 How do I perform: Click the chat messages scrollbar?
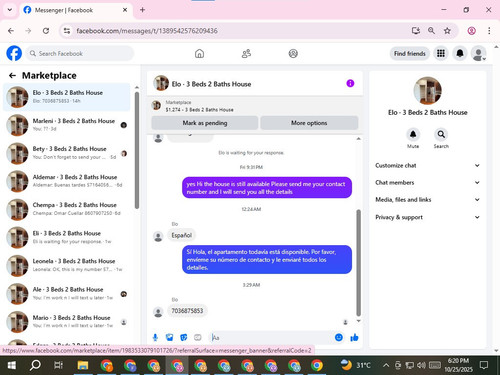[x=359, y=263]
